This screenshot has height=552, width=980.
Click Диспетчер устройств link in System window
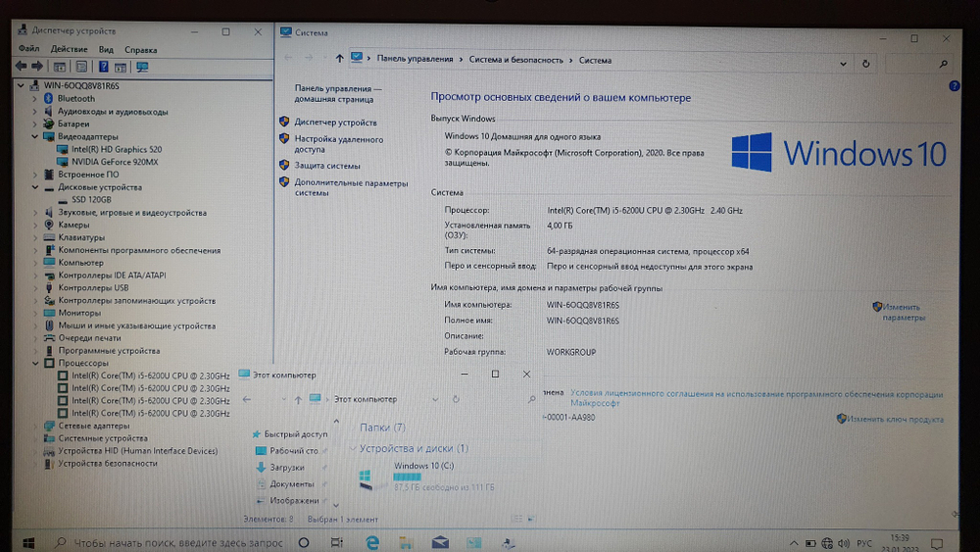(335, 123)
